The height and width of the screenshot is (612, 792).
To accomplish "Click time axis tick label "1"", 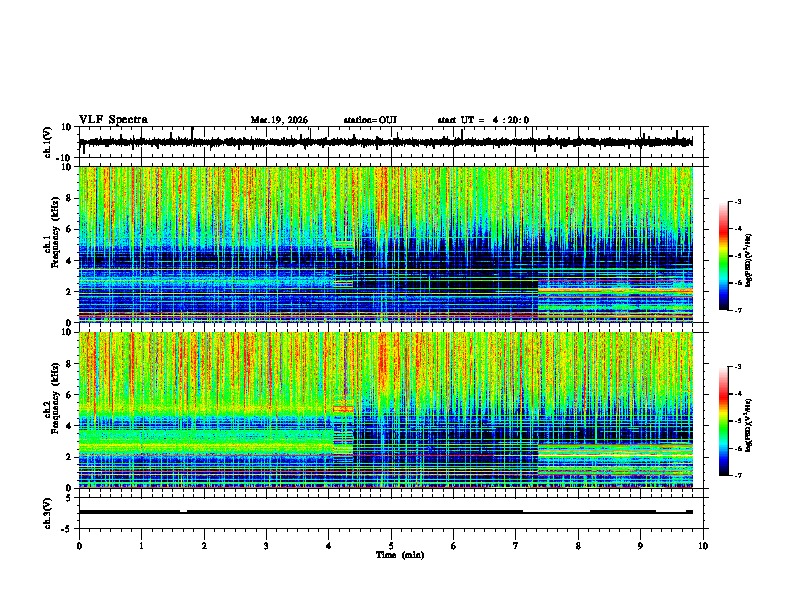I will 141,546.
